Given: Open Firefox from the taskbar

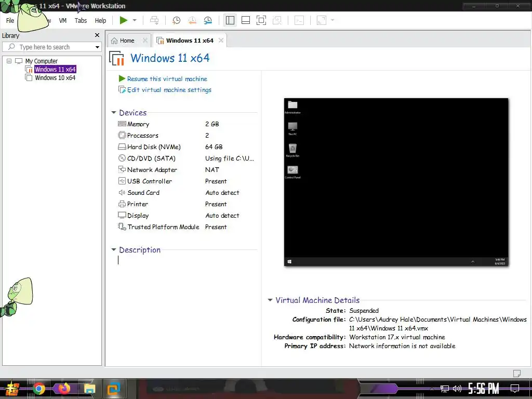Looking at the screenshot, I should 64,389.
